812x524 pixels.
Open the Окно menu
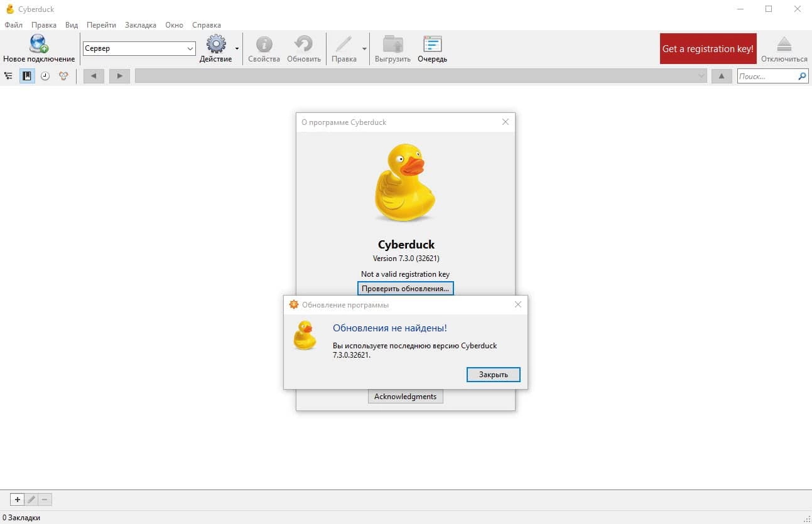[x=174, y=25]
